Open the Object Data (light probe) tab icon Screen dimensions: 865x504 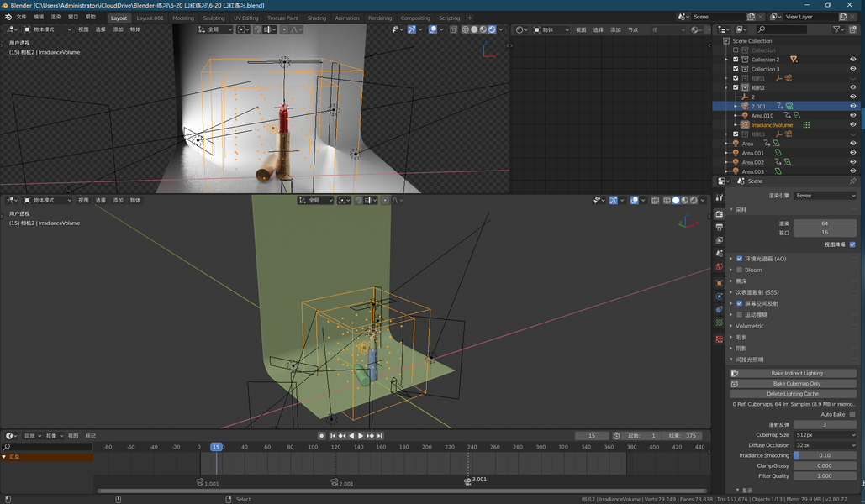pyautogui.click(x=720, y=323)
